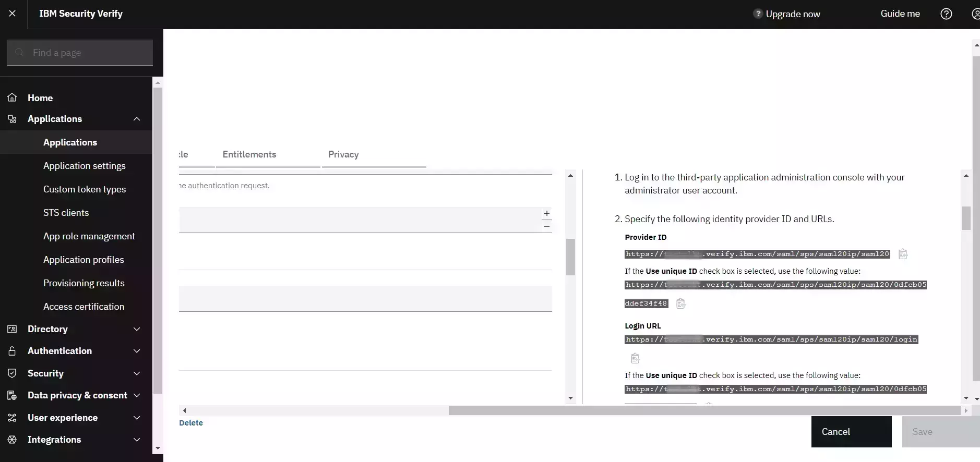Click the Delete link
980x462 pixels.
coord(191,423)
